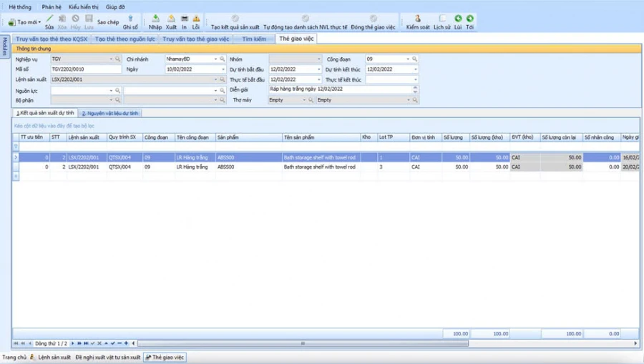The height and width of the screenshot is (364, 644).
Task: Open the Phân hệ menu
Action: pyautogui.click(x=52, y=7)
